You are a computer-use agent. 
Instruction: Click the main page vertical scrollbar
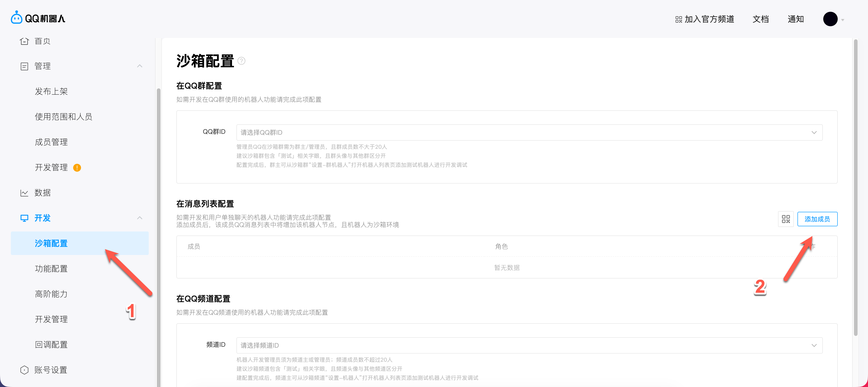click(x=856, y=187)
